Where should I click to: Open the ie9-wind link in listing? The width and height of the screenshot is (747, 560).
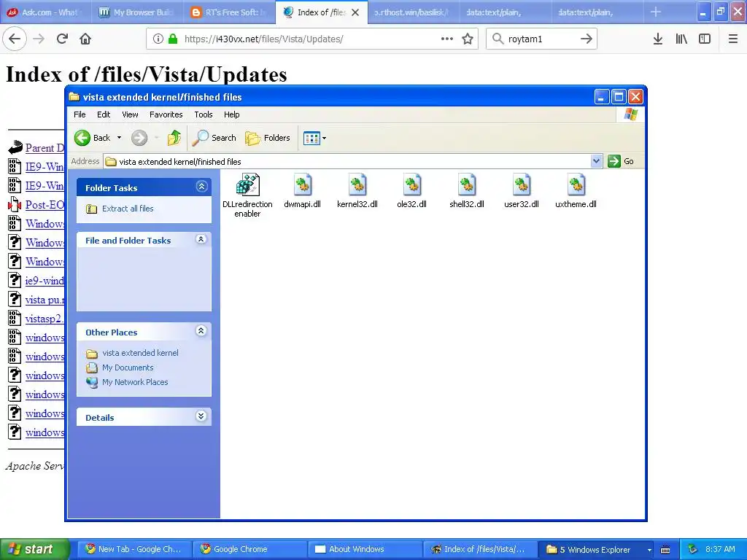(x=44, y=281)
